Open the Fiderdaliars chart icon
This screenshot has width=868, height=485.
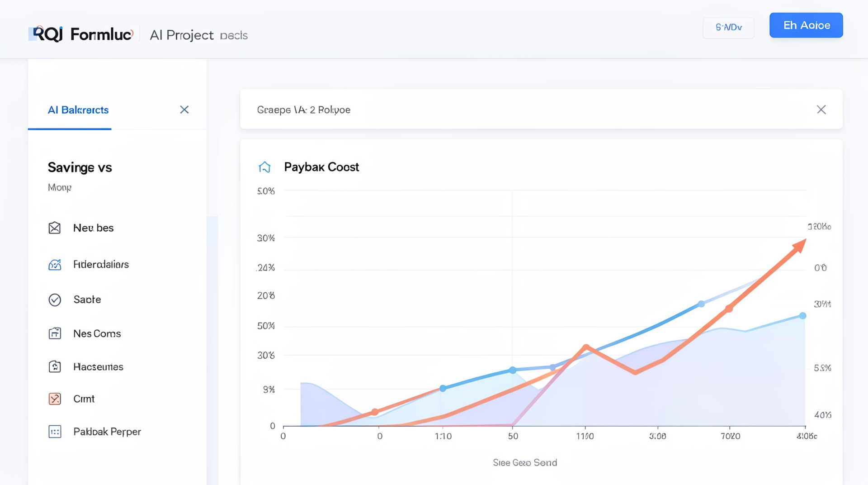coord(55,265)
